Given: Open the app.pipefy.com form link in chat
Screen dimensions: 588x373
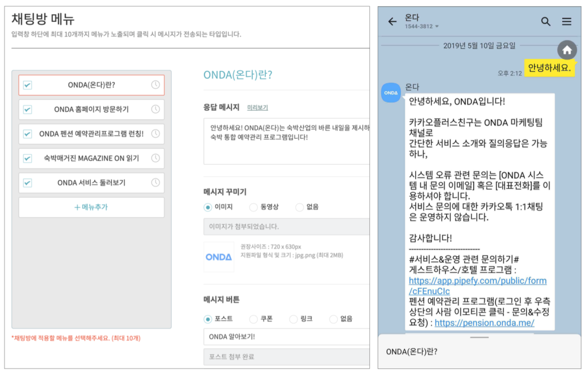Looking at the screenshot, I should [477, 286].
